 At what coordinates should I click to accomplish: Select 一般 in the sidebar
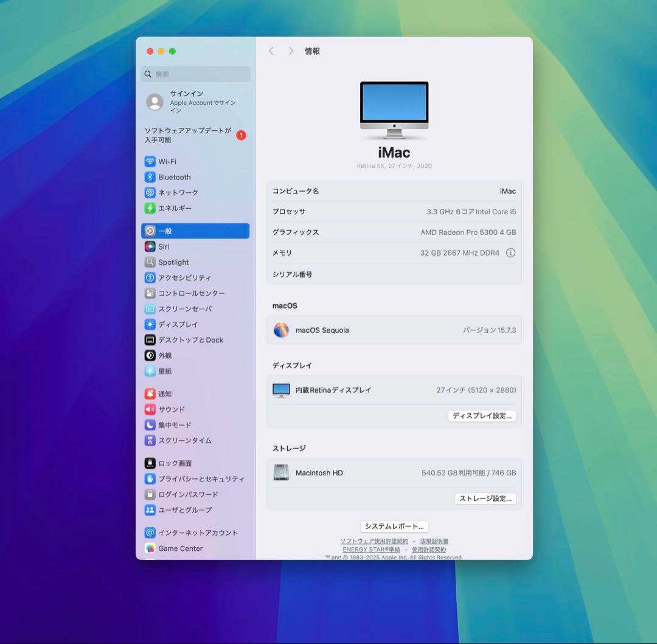click(195, 231)
